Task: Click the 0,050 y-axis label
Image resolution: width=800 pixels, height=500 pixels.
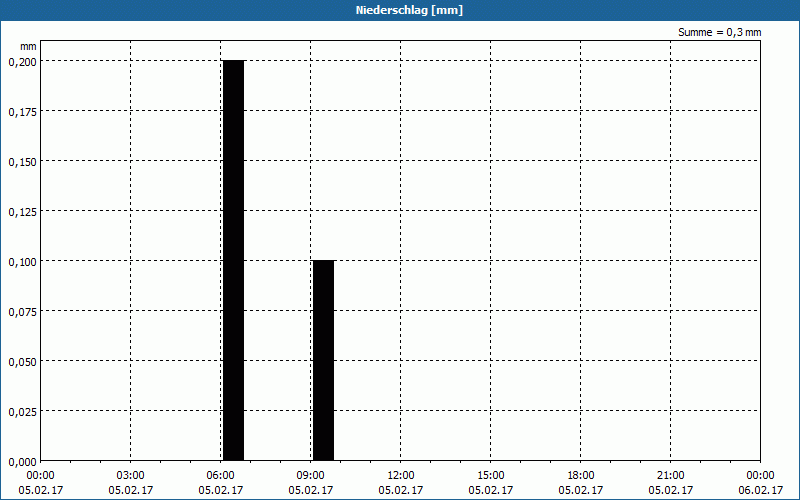Action: 22,362
